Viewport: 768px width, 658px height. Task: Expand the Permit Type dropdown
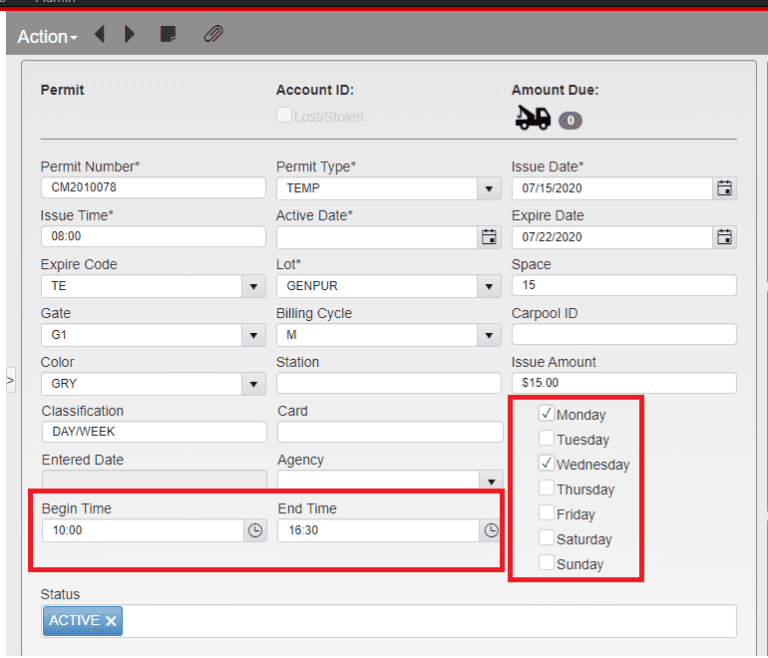point(489,189)
